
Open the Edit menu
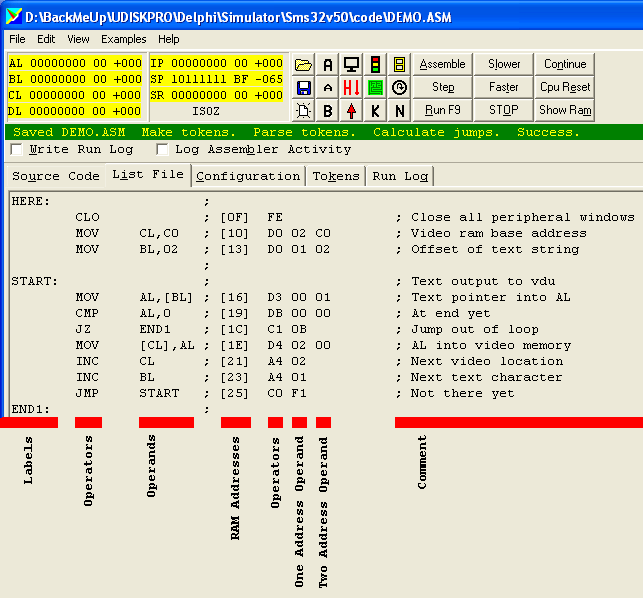(46, 39)
